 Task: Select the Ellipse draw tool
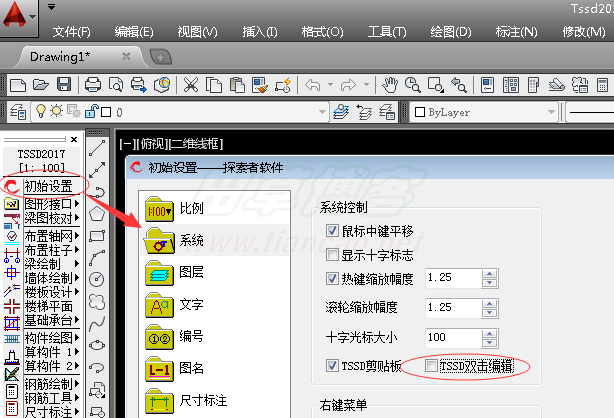pyautogui.click(x=97, y=345)
